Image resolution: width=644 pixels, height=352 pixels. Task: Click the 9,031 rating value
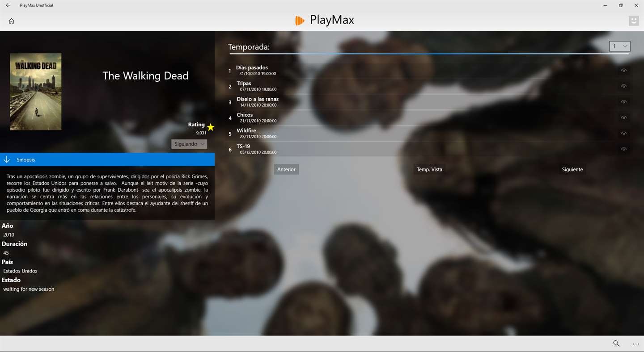[201, 133]
